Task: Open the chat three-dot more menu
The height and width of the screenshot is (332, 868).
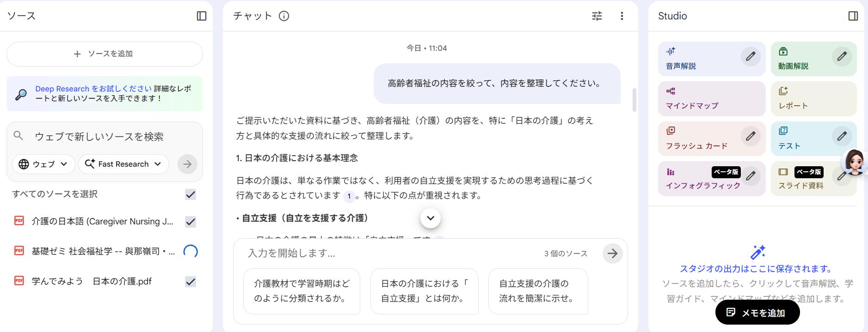Action: [x=622, y=16]
